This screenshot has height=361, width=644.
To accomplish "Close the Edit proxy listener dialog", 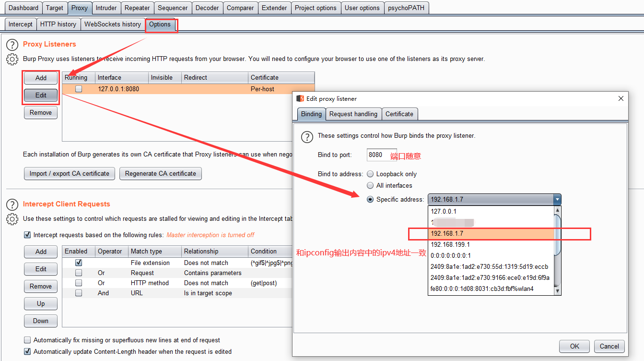I will pyautogui.click(x=621, y=98).
